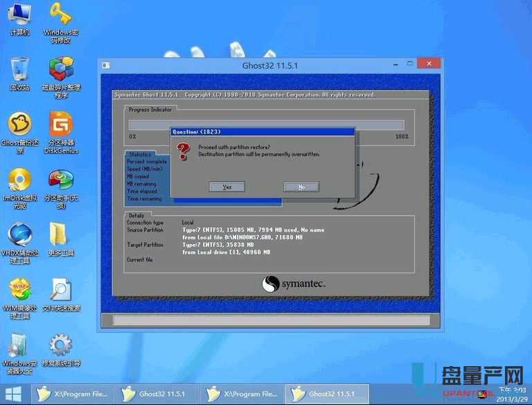Click Yes to proceed with restore
Viewport: 532px width, 405px height.
pyautogui.click(x=227, y=187)
